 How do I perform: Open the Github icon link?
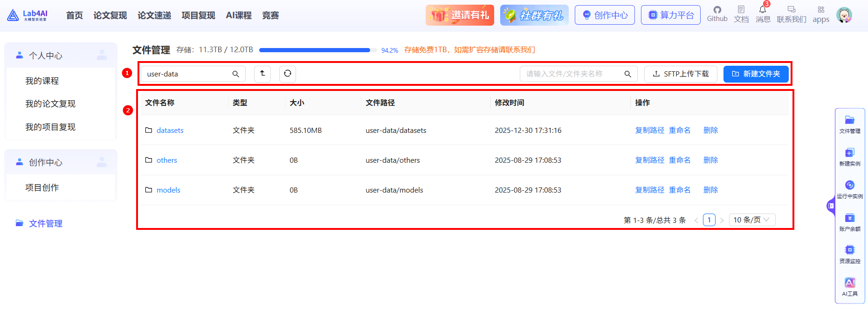[x=717, y=10]
